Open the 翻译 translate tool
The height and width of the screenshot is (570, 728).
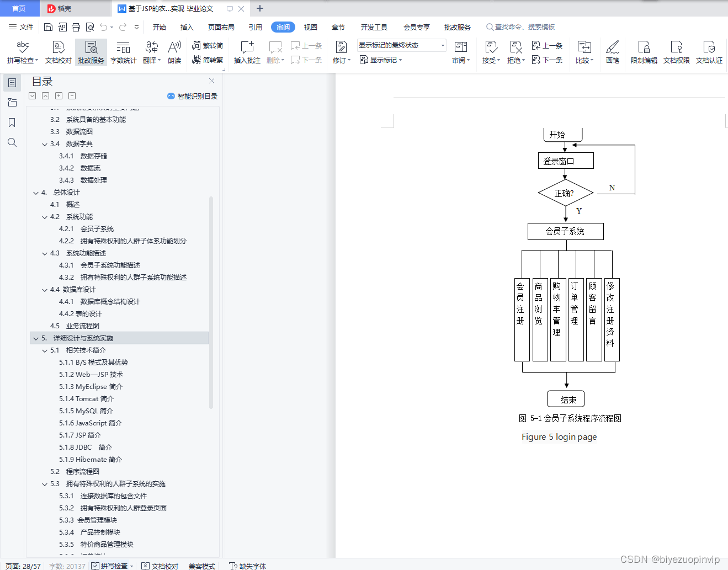click(x=152, y=52)
